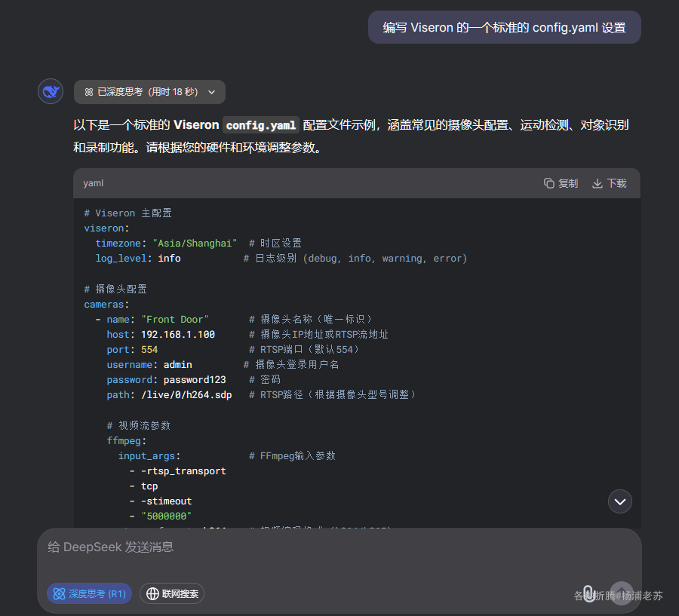
Task: Click the host 192.168.1.100 value
Action: pyautogui.click(x=178, y=335)
